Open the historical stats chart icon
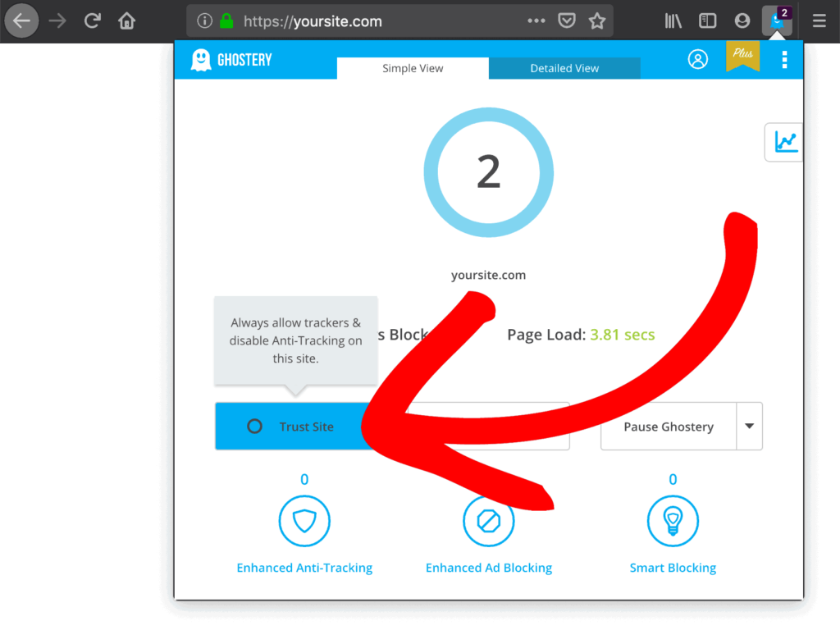 point(784,141)
